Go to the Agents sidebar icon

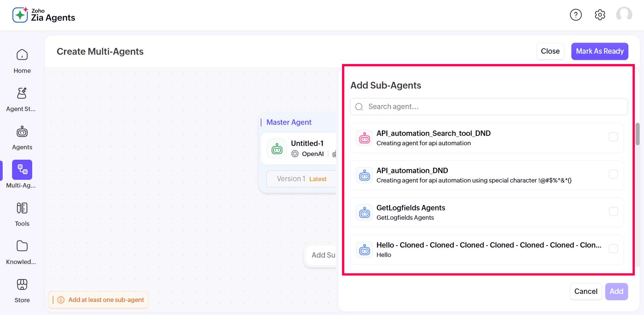click(22, 132)
